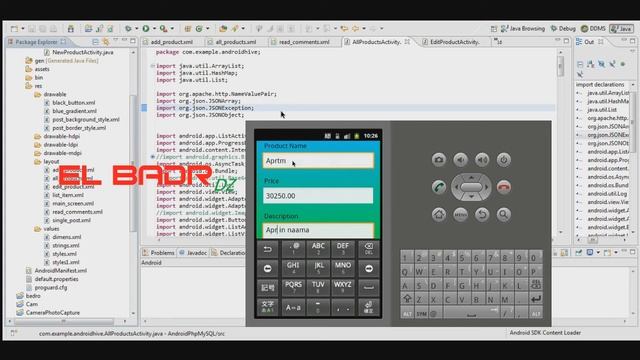Screen dimensions: 640x360
Task: Switch to the Problems tab
Action: (x=158, y=253)
